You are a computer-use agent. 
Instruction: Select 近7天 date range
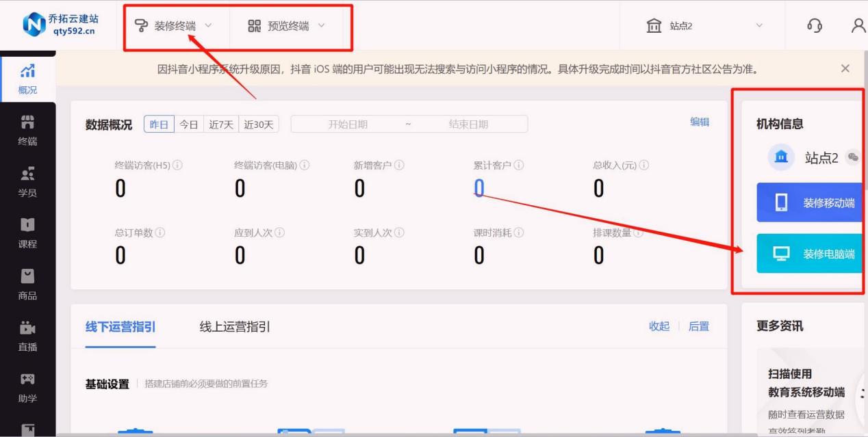coord(221,124)
